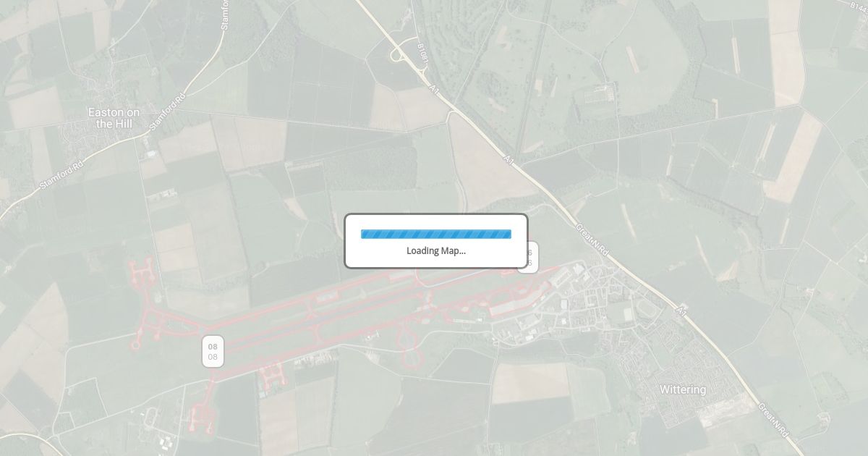
Task: Click the vertical Stamford Rd label at the top edge
Action: coord(225,14)
